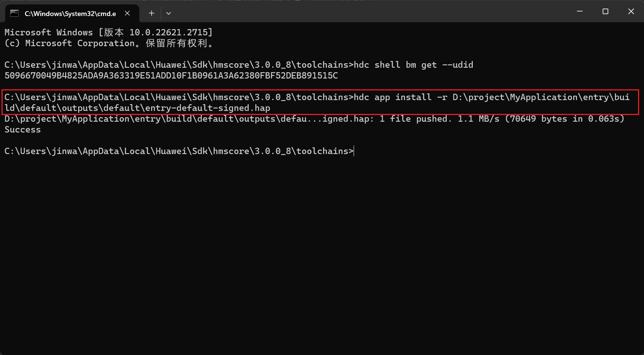Viewport: 644px width, 355px height.
Task: Maximize the terminal window
Action: point(605,12)
